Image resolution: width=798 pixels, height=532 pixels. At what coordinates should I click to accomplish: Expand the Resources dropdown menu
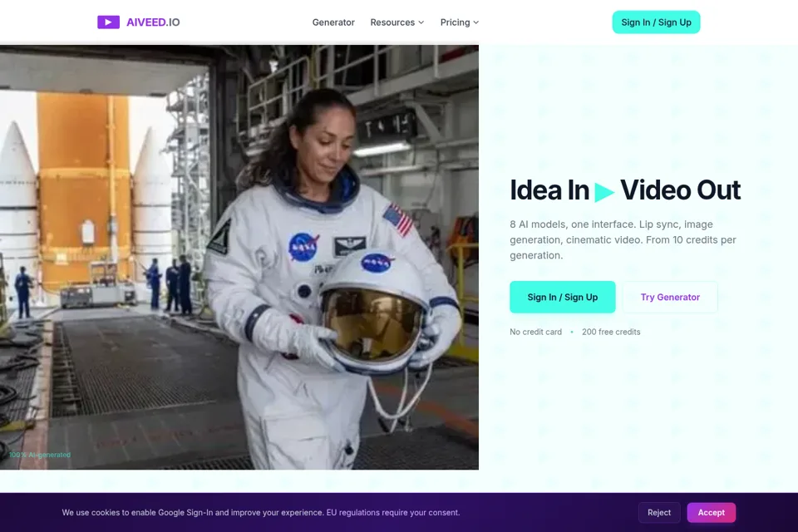(397, 22)
